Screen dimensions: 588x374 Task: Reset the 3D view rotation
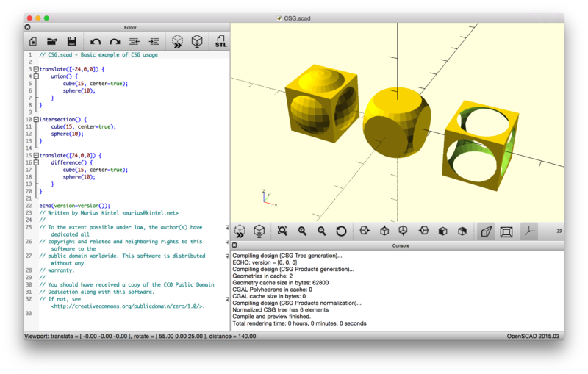(x=341, y=231)
